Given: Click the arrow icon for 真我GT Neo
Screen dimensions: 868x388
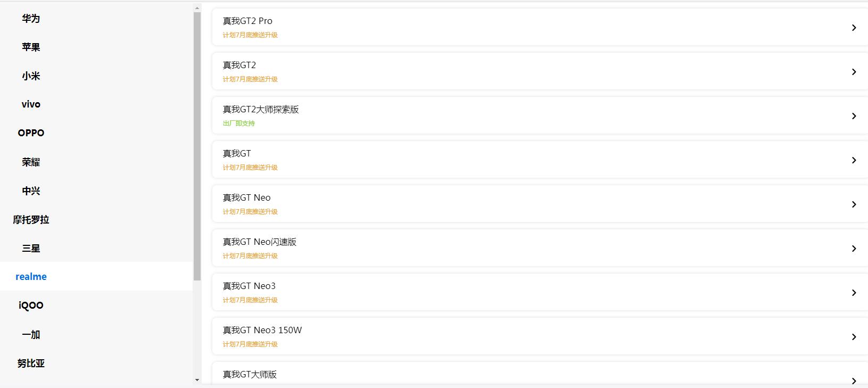Looking at the screenshot, I should click(854, 204).
